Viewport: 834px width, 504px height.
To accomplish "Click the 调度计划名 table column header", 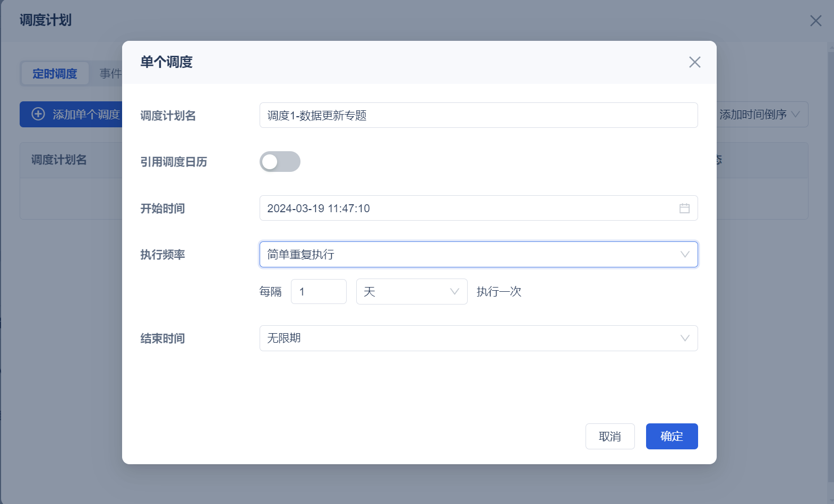I will click(x=59, y=160).
